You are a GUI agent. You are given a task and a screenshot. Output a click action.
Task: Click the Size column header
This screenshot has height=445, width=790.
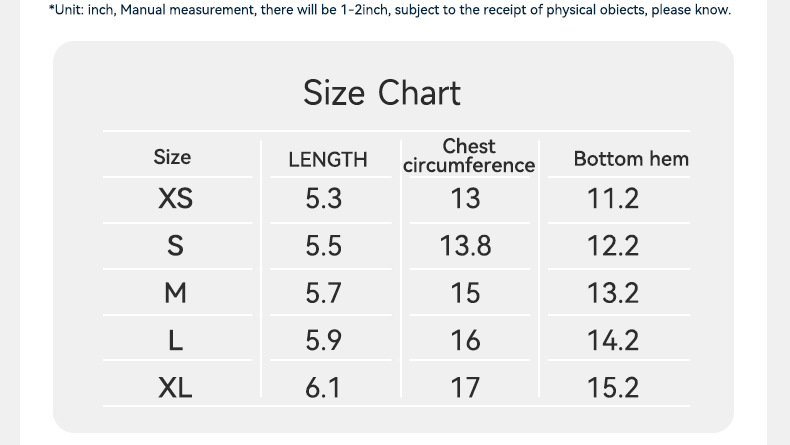172,157
